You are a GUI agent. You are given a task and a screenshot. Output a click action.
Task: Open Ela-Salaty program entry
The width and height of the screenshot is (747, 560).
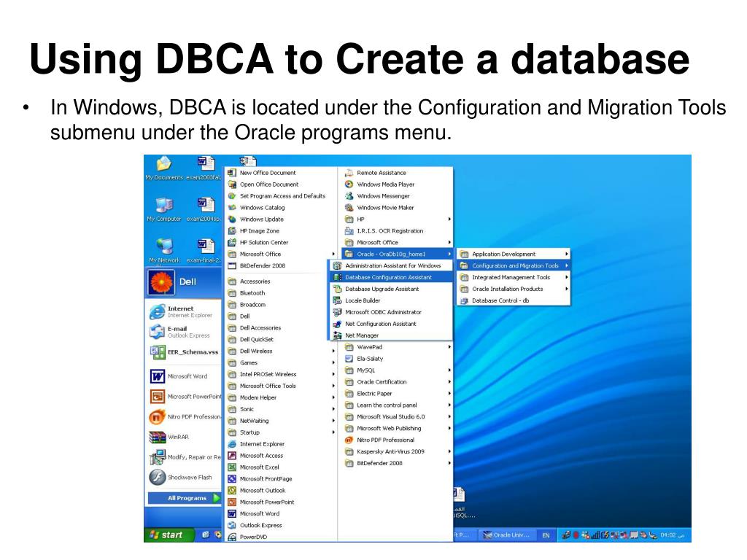click(x=396, y=359)
